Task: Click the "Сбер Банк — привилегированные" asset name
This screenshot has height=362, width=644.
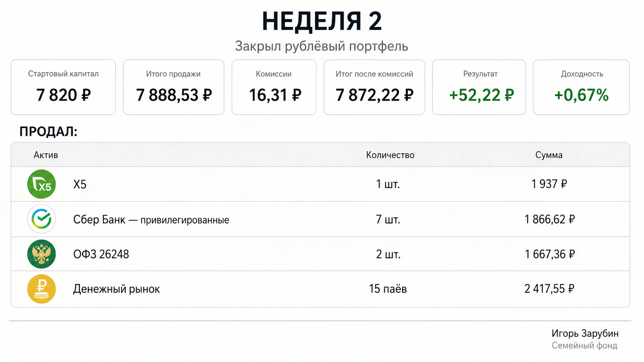Action: click(x=151, y=220)
